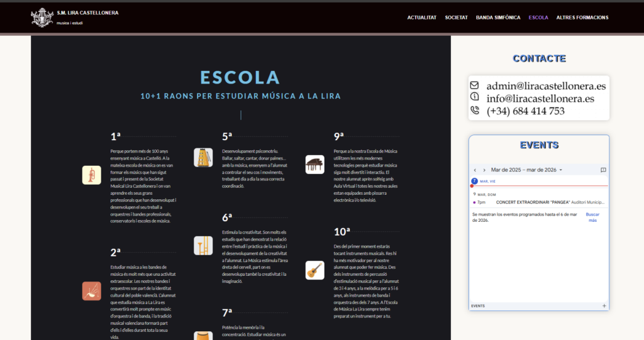Click the 10+1 raons per estudiar subtitle
Screen dimensions: 644x340
click(x=241, y=96)
